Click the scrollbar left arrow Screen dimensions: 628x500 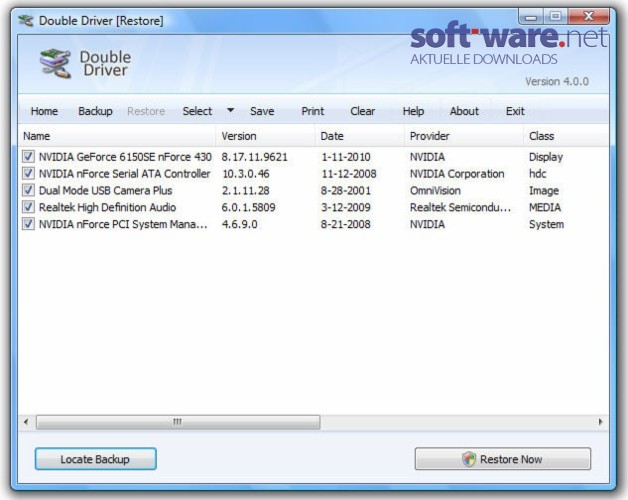point(26,422)
